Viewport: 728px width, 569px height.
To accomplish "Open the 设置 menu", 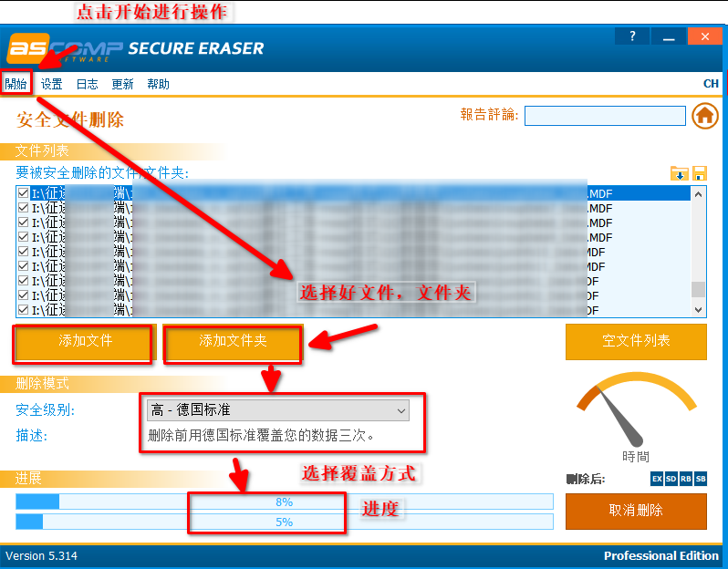I will click(51, 84).
